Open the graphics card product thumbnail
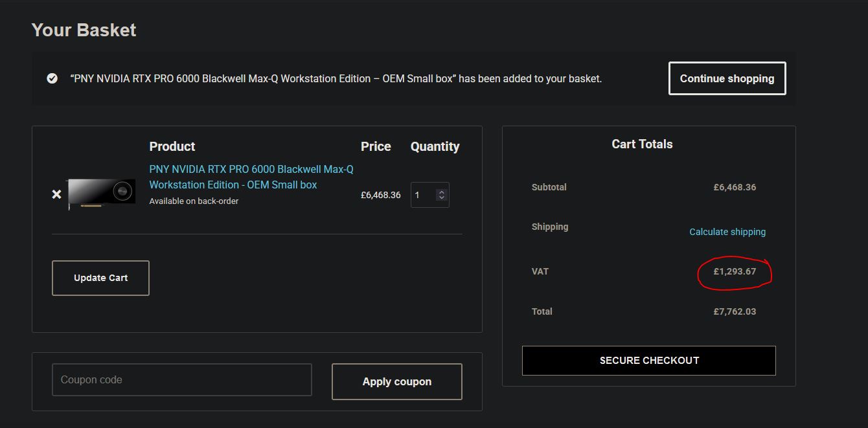 tap(101, 194)
